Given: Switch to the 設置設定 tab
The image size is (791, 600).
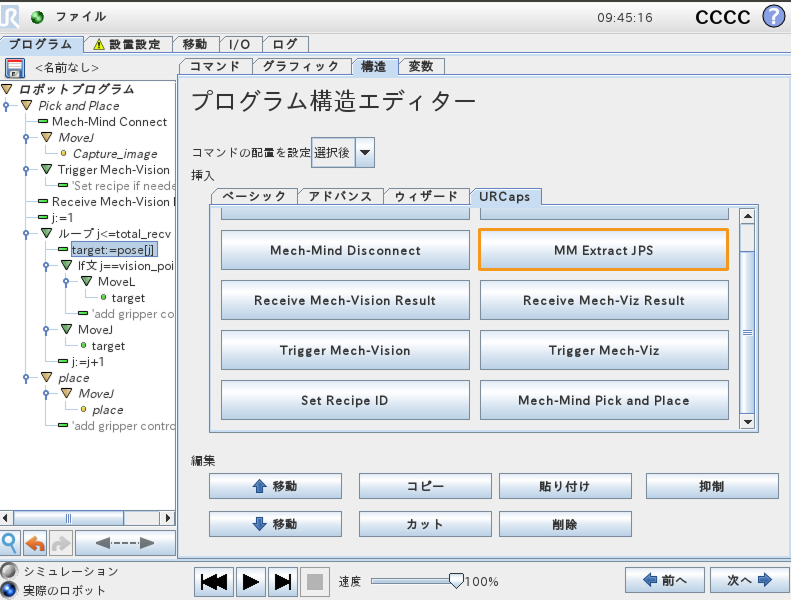Looking at the screenshot, I should coord(128,44).
